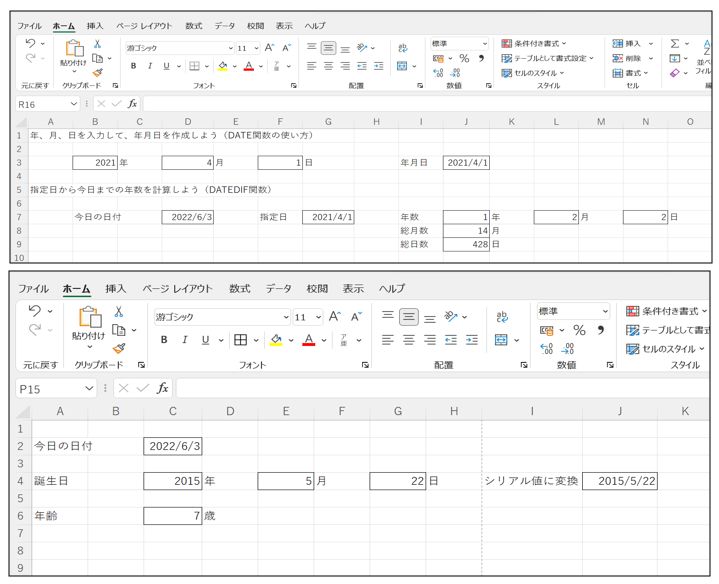Expand the number format box showing 標準 in lower ribbon

coord(604,312)
